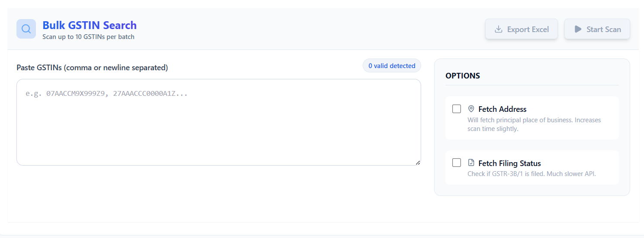Click the download icon on Export Excel
Image resolution: width=644 pixels, height=238 pixels.
(499, 29)
